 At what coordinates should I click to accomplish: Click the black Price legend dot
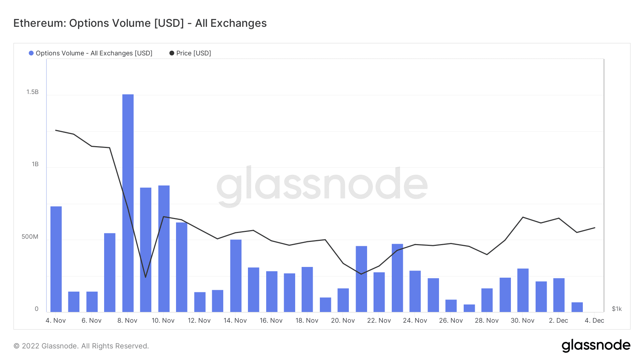tap(172, 53)
